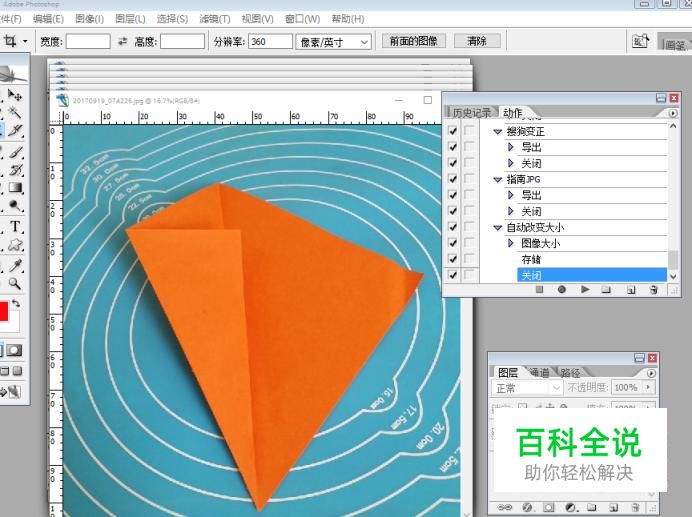Toggle dialog box for 存储 step
This screenshot has width=692, height=517.
pyautogui.click(x=469, y=259)
